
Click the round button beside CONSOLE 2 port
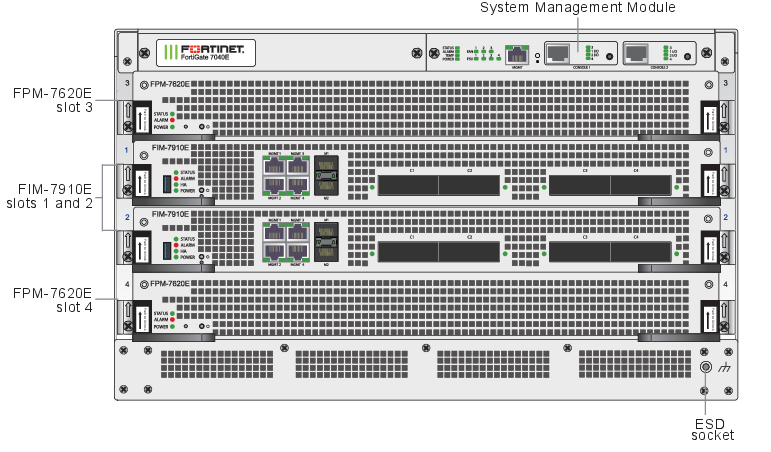tap(687, 57)
